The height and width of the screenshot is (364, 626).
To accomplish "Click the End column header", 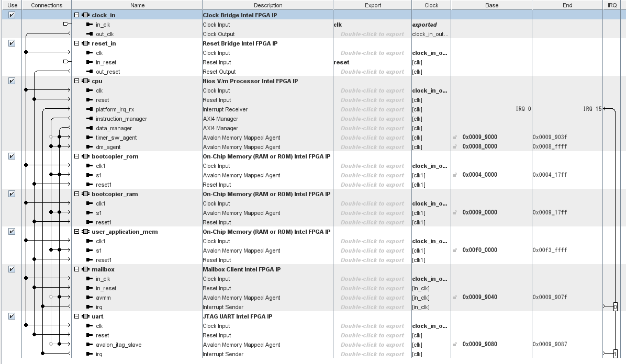I will [x=567, y=5].
